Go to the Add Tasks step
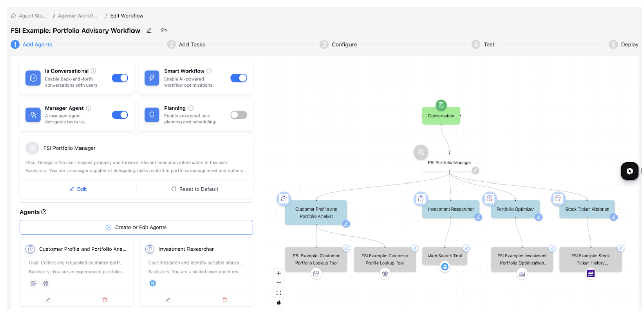The width and height of the screenshot is (644, 314). [x=192, y=45]
